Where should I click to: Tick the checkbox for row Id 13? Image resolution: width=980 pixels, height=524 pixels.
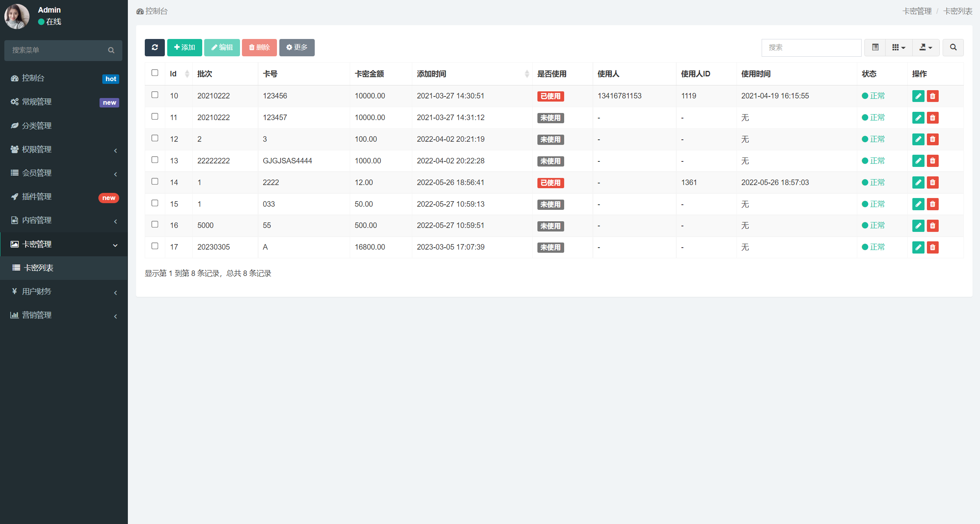[x=155, y=160]
